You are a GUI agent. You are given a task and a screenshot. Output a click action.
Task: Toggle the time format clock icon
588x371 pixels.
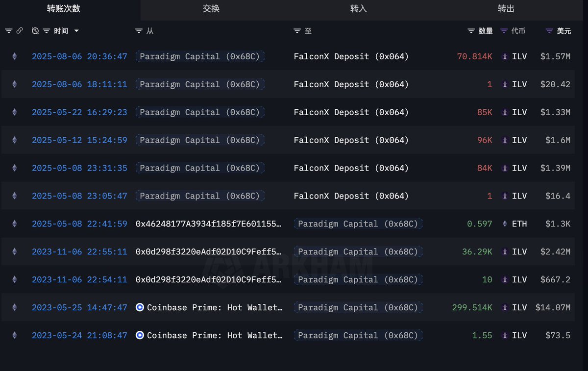35,31
